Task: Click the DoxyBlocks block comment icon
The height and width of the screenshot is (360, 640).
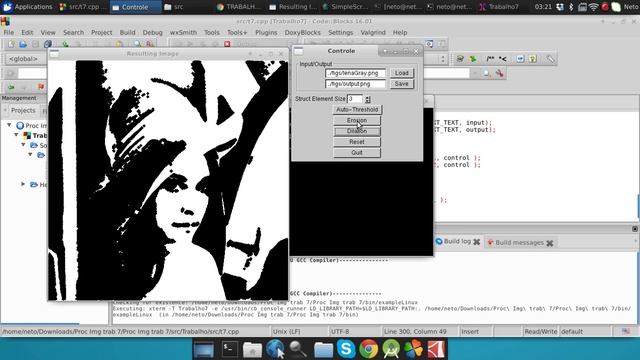Action: pos(490,59)
